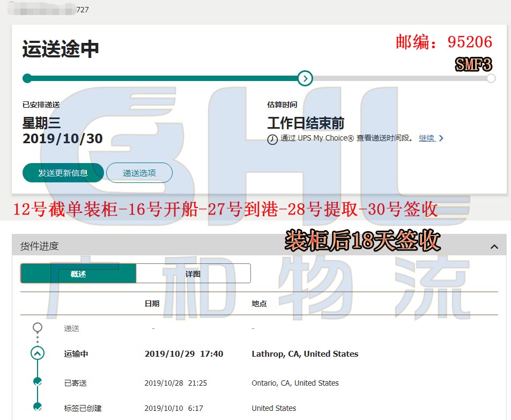Expand the 运输中 step using its chevron circle

(x=37, y=353)
